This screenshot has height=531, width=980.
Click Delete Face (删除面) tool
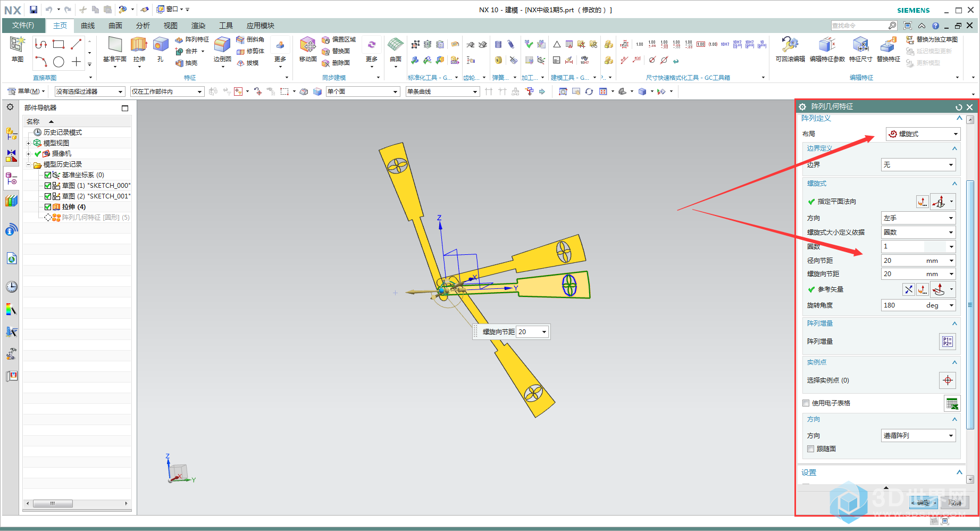pyautogui.click(x=336, y=63)
